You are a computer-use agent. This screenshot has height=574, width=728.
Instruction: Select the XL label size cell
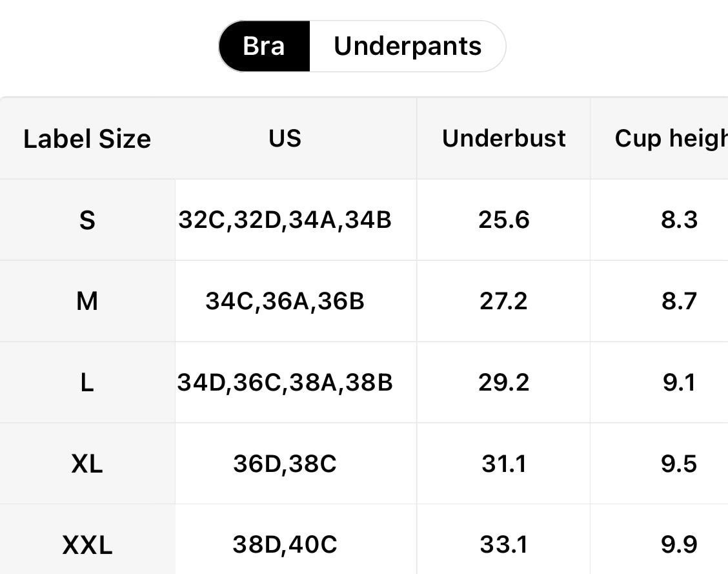87,464
